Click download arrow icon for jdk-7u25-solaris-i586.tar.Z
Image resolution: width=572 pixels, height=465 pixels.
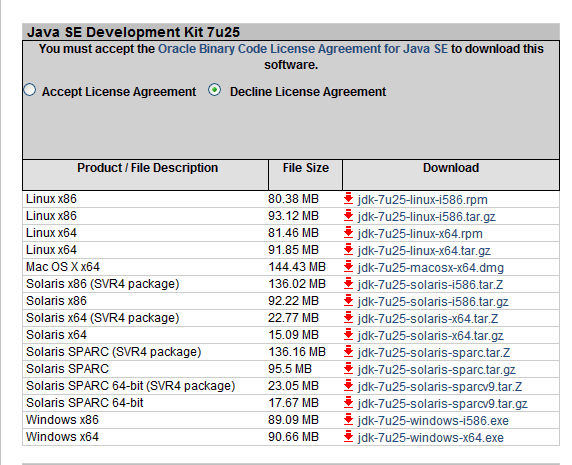(x=348, y=283)
